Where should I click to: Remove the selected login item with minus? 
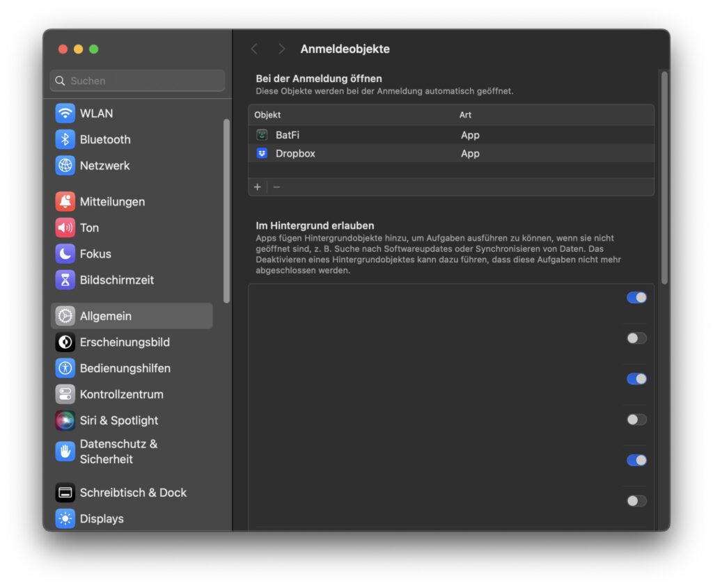274,186
